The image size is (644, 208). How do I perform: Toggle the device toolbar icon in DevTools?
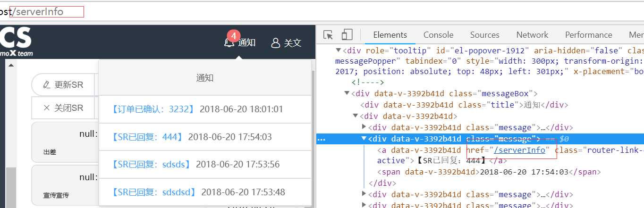point(347,34)
